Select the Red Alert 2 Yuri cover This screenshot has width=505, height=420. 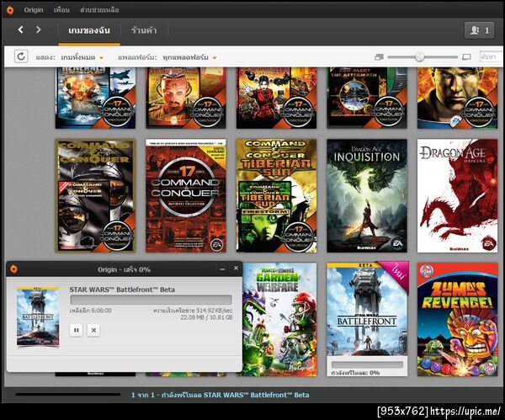click(x=186, y=98)
